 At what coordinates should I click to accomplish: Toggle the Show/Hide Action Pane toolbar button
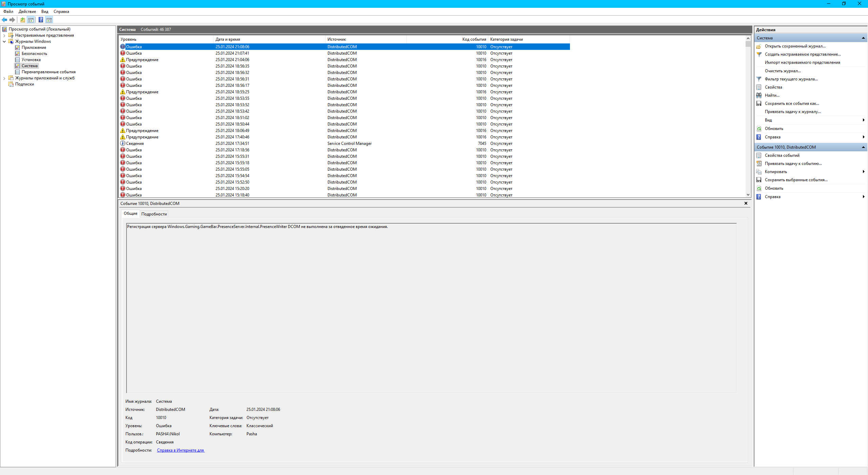click(x=49, y=20)
